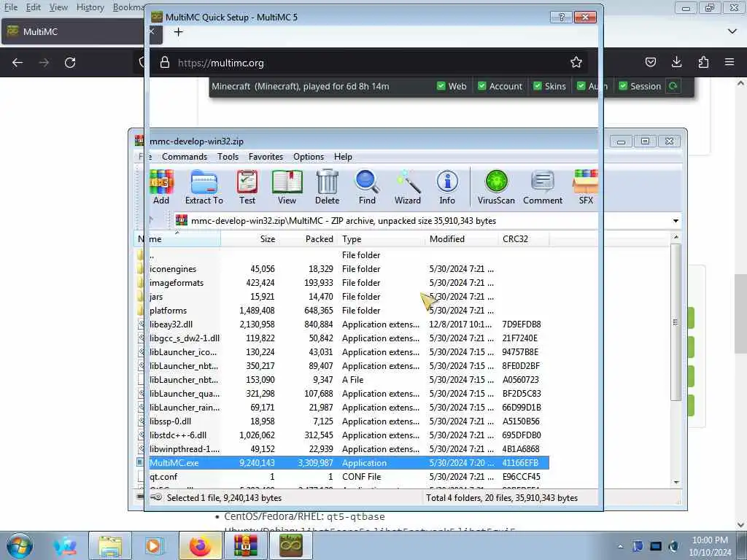Open Firefox extensions puzzle icon
Viewport: 747px width, 560px height.
pos(703,62)
